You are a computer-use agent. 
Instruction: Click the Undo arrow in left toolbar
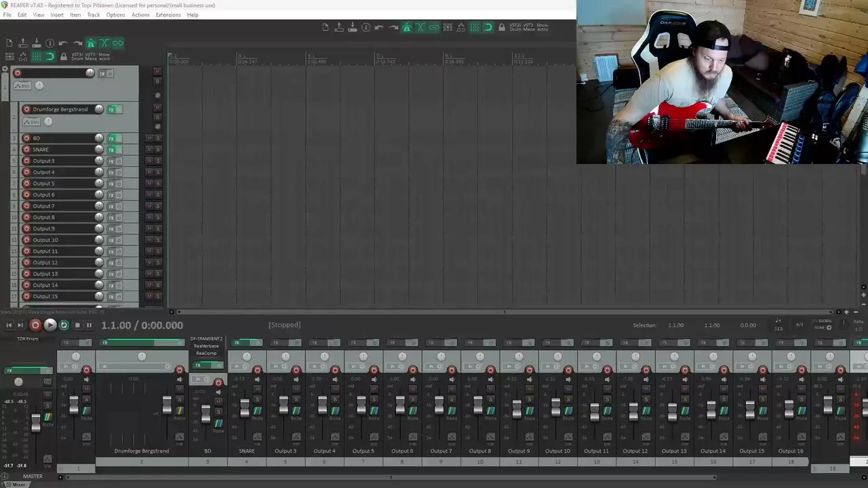point(63,43)
